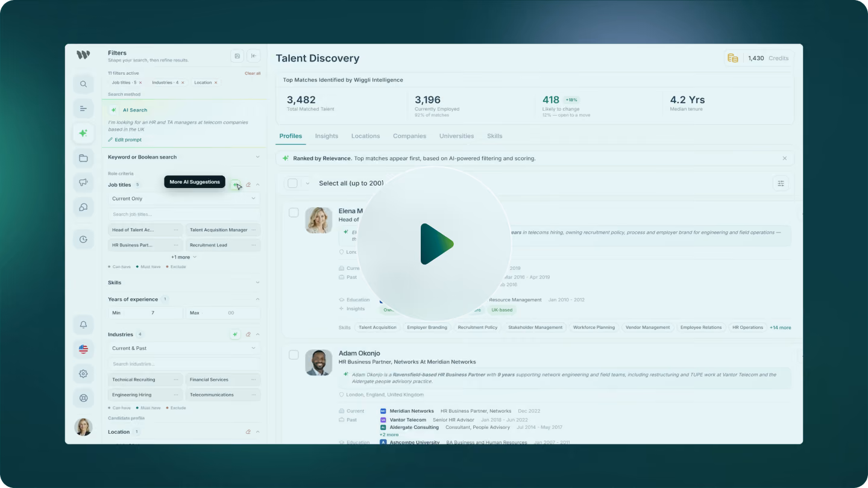Open the folder icon in the sidebar
The image size is (868, 488).
[83, 158]
